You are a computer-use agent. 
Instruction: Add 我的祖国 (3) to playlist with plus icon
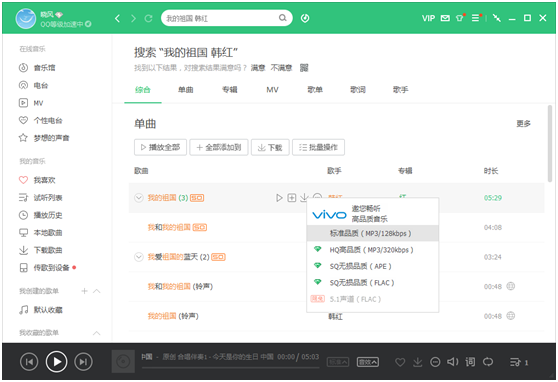pyautogui.click(x=291, y=198)
